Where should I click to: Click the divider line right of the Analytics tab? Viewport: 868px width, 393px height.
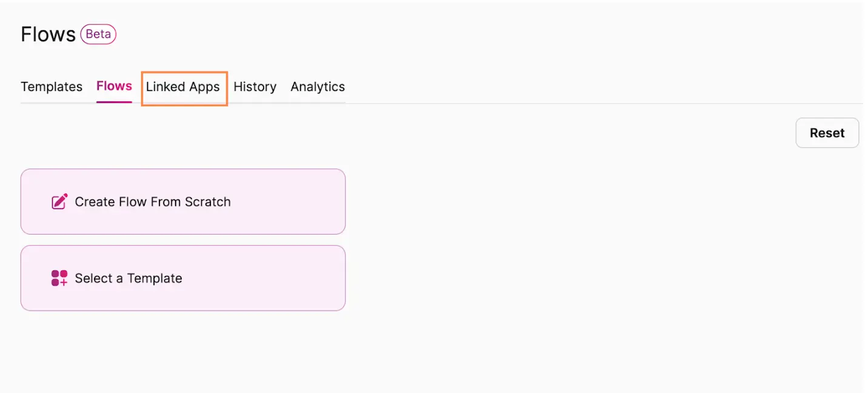(x=546, y=103)
